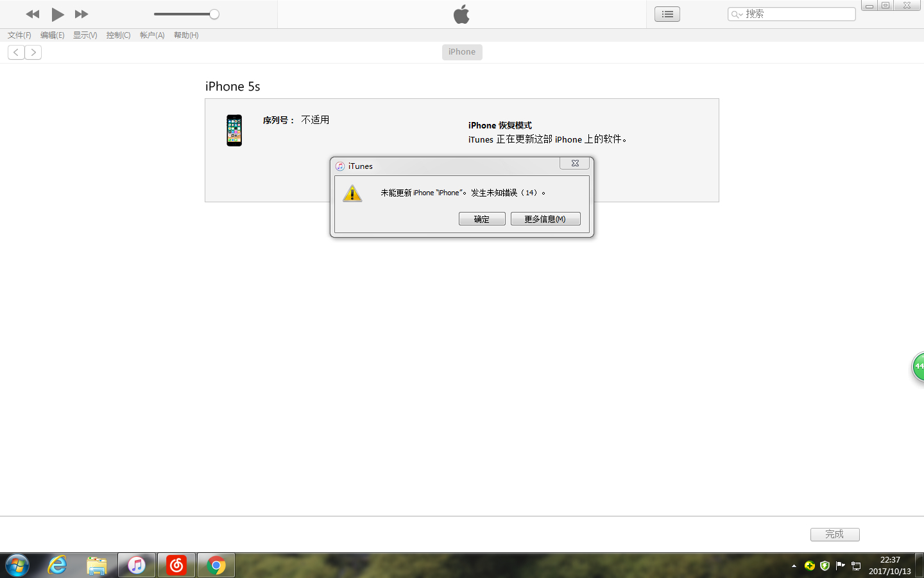Open NetEase Cloud Music from taskbar
The image size is (924, 578).
pyautogui.click(x=176, y=566)
